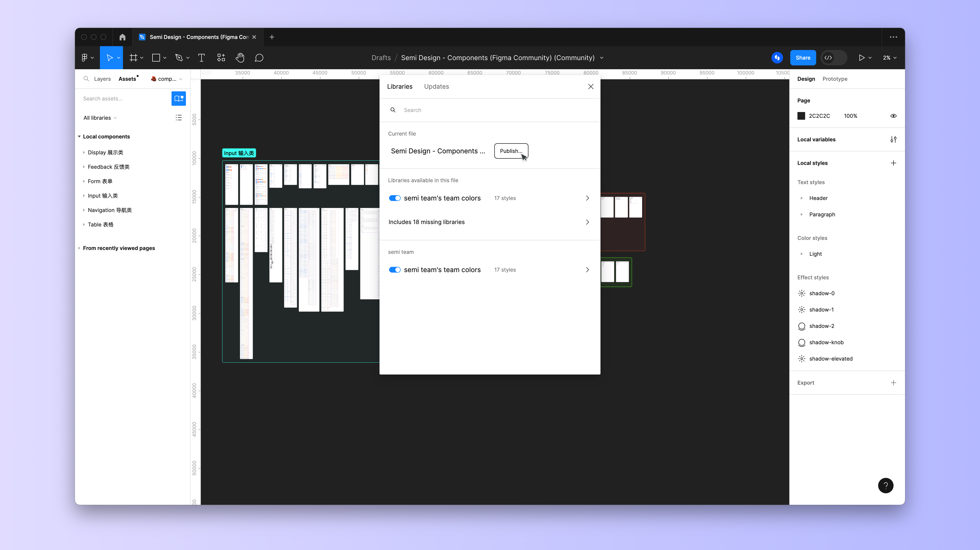Switch to the Layers tab
Screen dimensions: 980x550
click(102, 79)
